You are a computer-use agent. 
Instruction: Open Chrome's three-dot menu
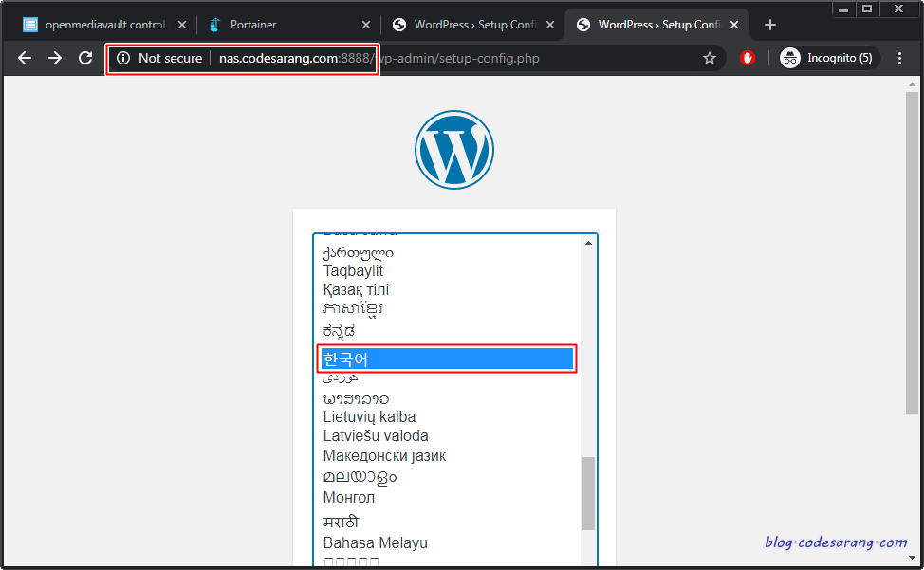[899, 58]
